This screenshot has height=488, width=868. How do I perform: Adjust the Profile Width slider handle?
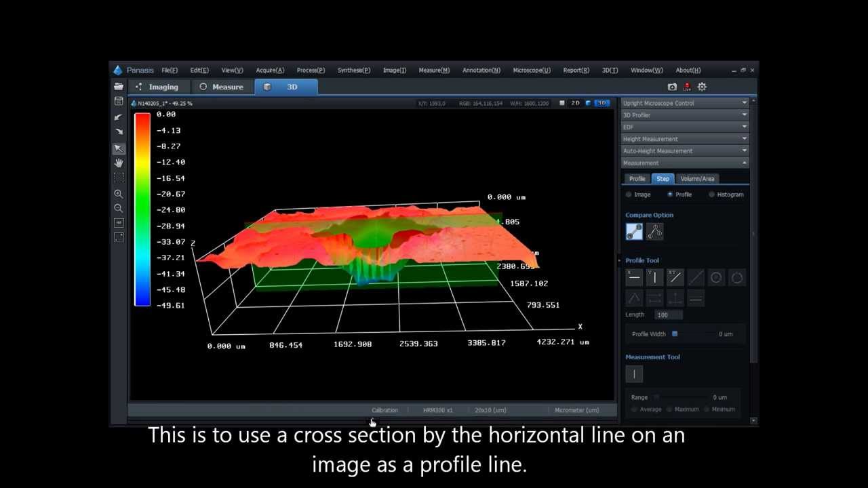pos(675,333)
